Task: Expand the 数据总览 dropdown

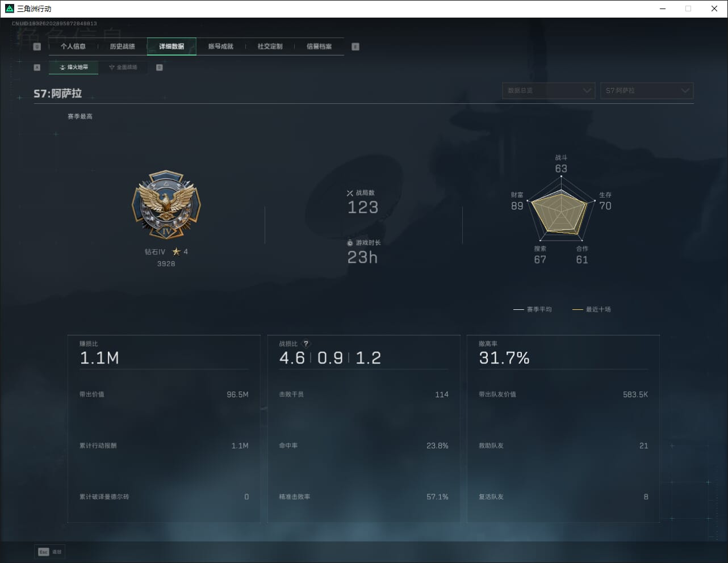Action: [549, 91]
